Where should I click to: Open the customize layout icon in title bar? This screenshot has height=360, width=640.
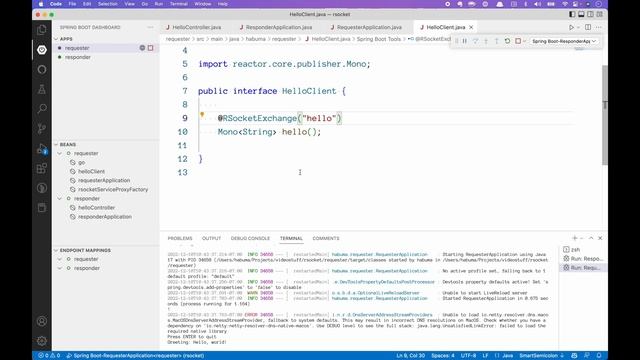tap(600, 14)
